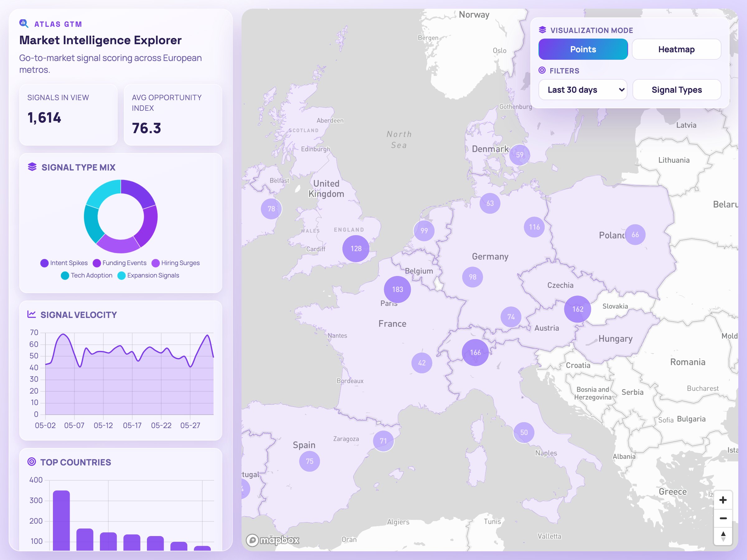Click the 66 cluster in Poland
Image resolution: width=747 pixels, height=560 pixels.
tap(635, 234)
